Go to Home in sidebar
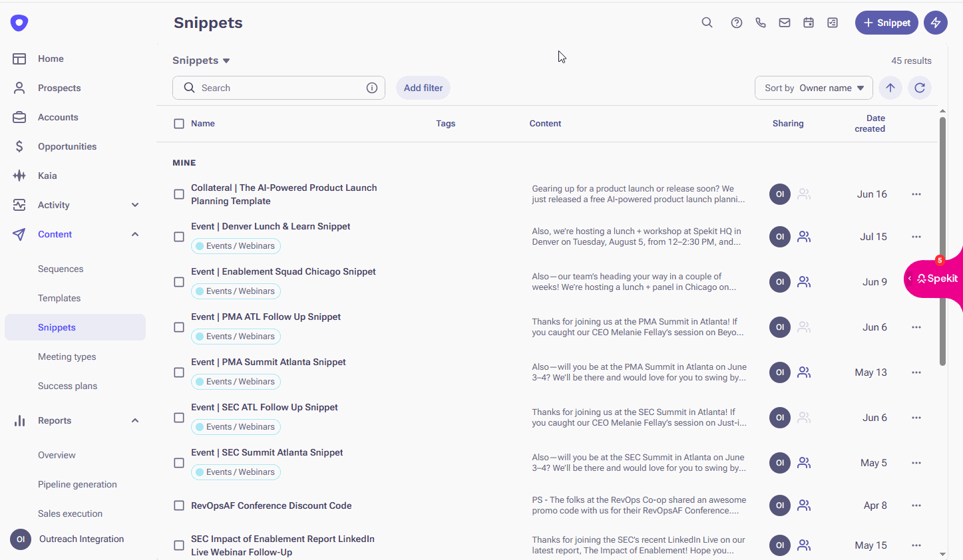This screenshot has height=560, width=963. coord(51,59)
